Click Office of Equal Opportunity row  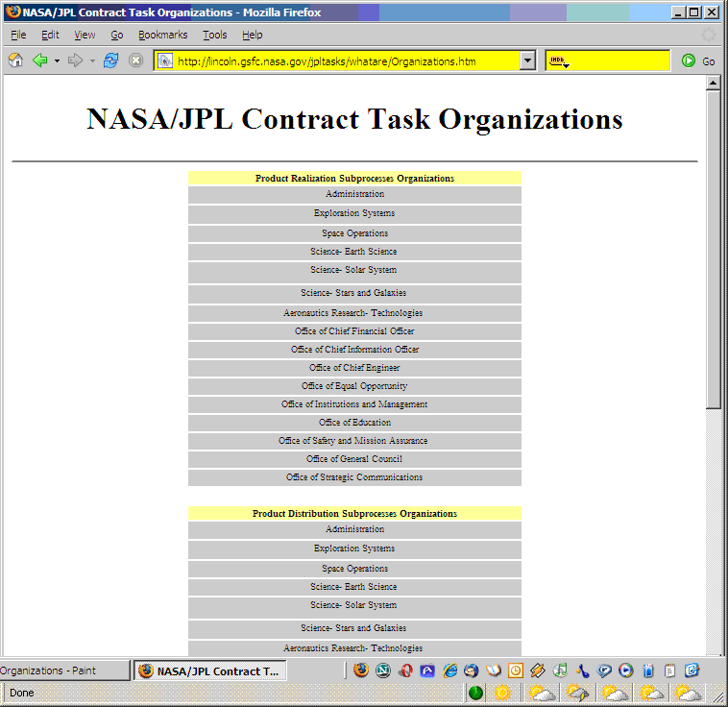point(354,386)
